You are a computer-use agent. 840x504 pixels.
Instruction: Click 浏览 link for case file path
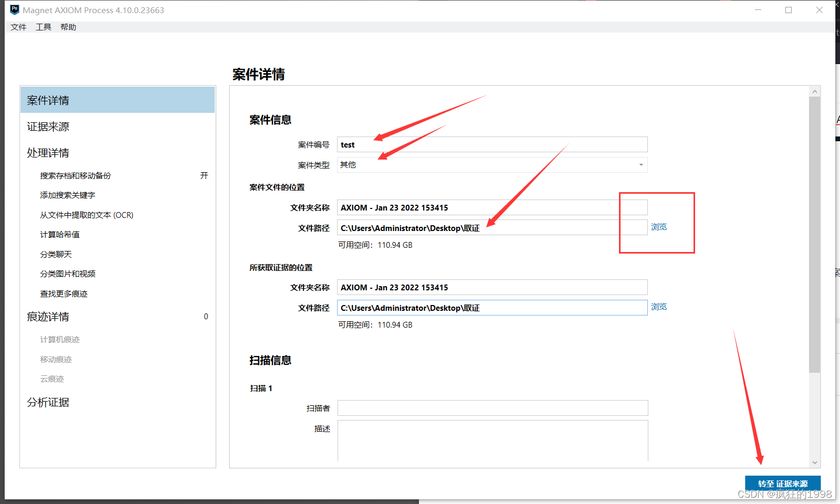click(x=659, y=227)
